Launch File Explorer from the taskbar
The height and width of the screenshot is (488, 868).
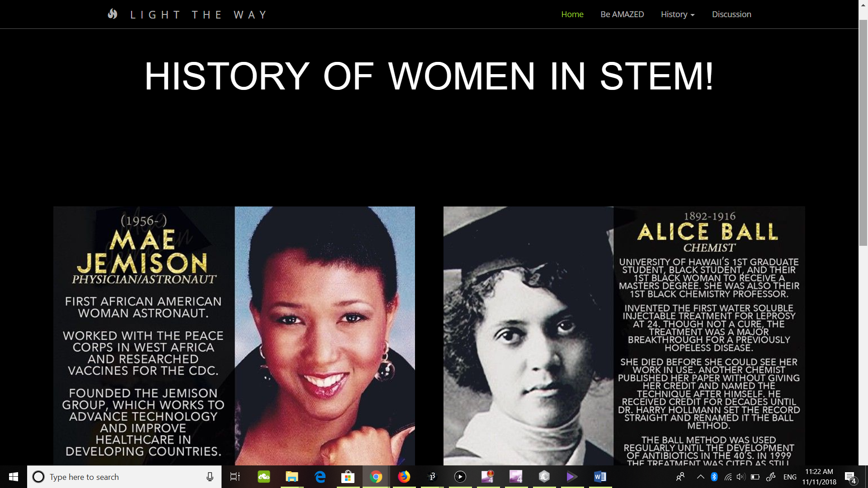click(x=292, y=477)
